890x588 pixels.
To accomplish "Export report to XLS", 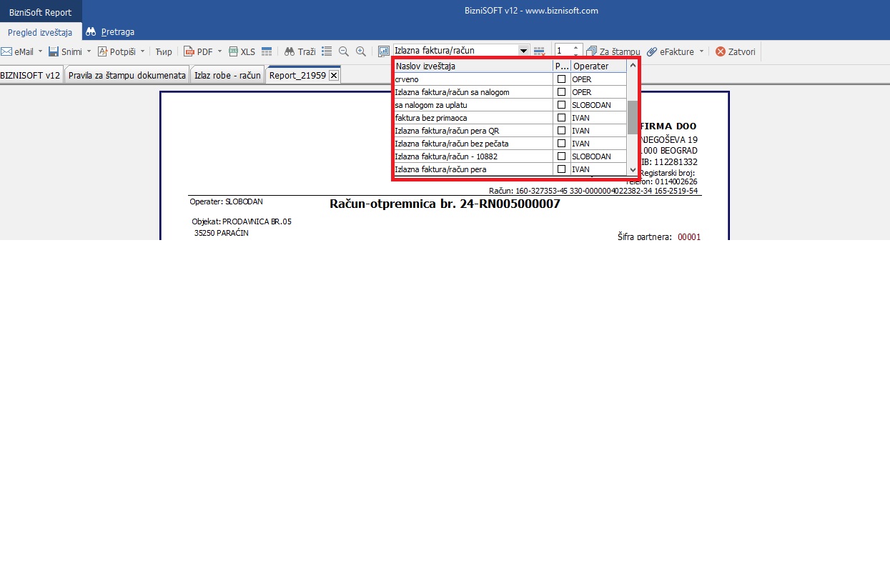I will (x=234, y=51).
